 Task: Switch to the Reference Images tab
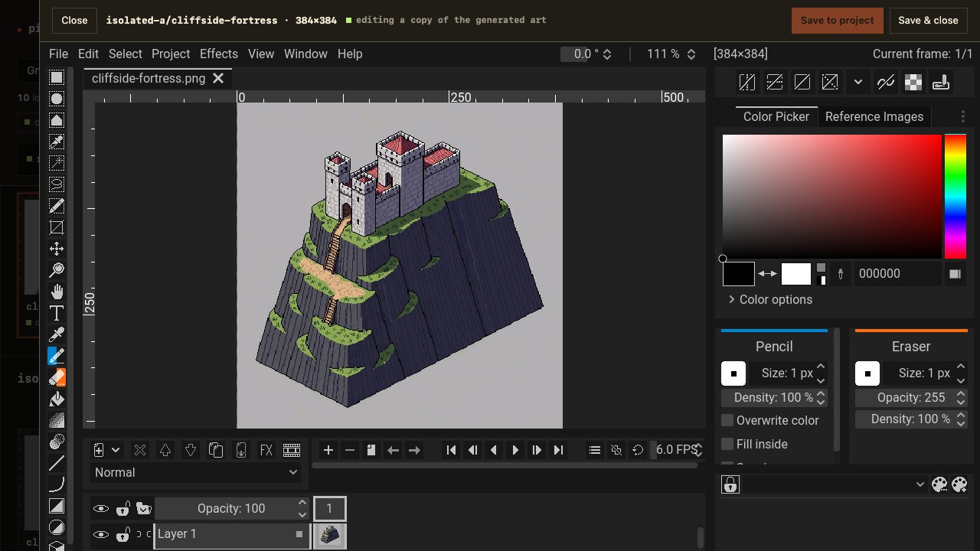pos(874,116)
